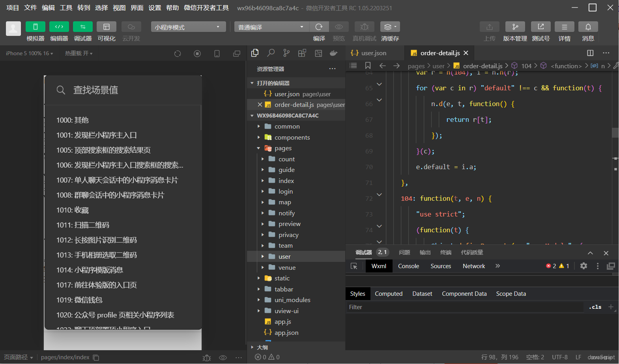
Task: Select scene 1011: 扫描二维码
Action: pos(83,225)
